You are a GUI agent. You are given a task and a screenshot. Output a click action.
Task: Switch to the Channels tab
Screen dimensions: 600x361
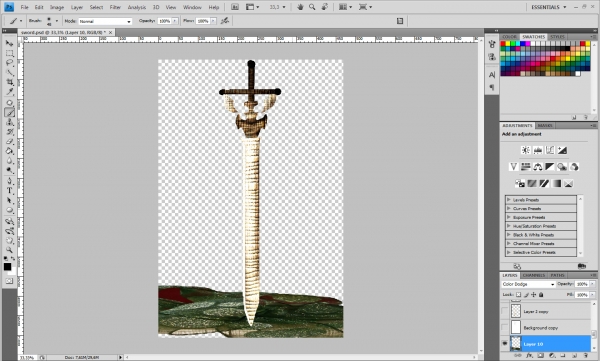click(533, 275)
